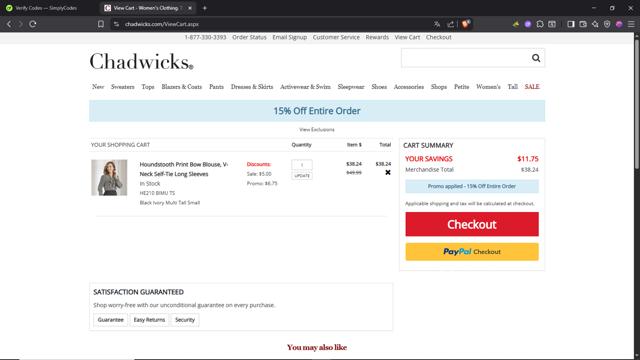Reload the Chadwicks cart page
This screenshot has height=360, width=640.
coord(33,24)
